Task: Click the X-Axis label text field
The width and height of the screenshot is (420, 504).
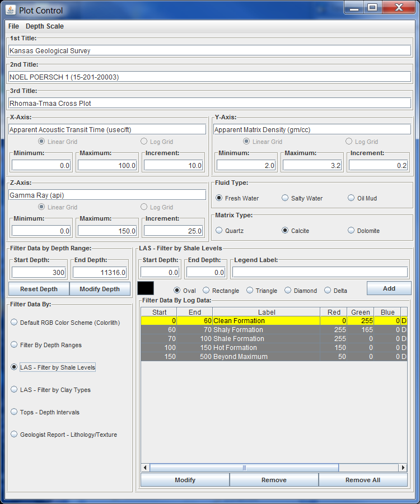Action: point(107,129)
